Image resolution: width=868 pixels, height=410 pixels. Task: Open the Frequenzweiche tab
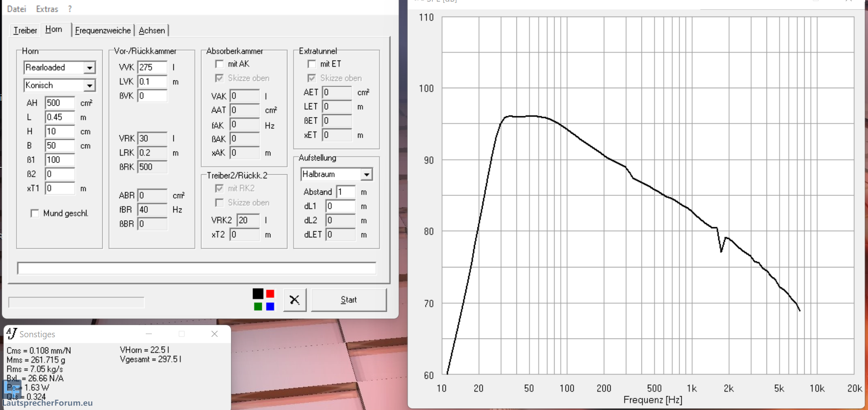103,30
